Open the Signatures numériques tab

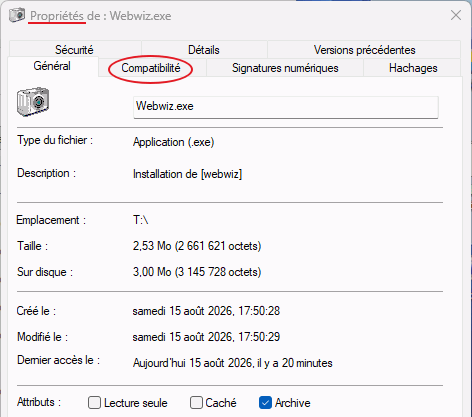coord(285,68)
